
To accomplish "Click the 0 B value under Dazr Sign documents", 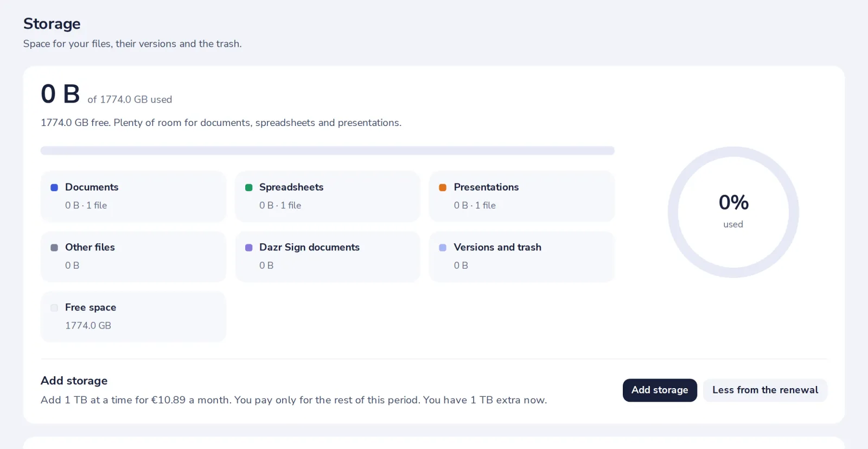I will click(x=266, y=265).
